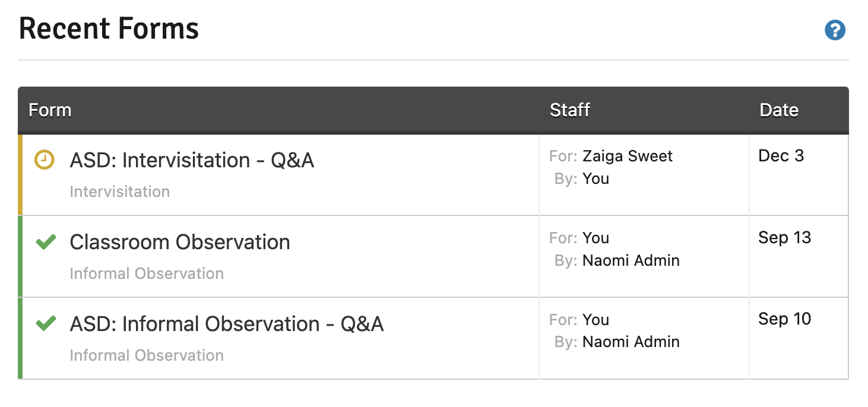This screenshot has width=868, height=407.
Task: Click Informal Observation subtitle under Classroom Observation
Action: click(x=147, y=274)
